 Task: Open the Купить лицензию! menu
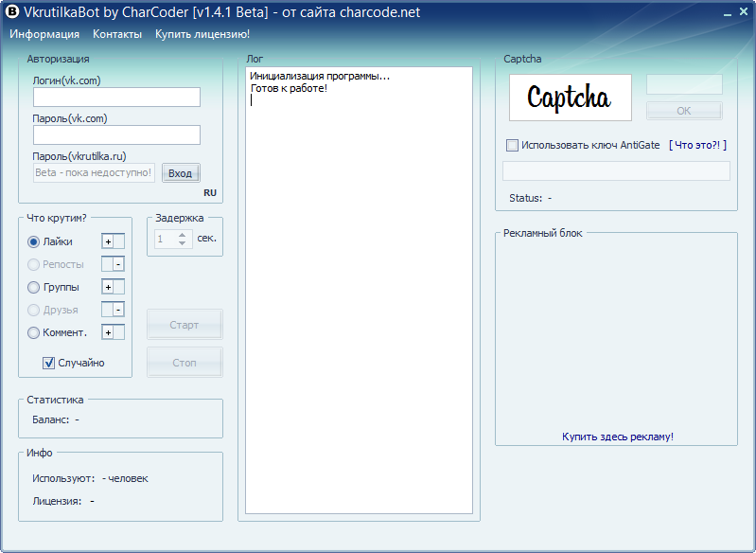point(202,34)
